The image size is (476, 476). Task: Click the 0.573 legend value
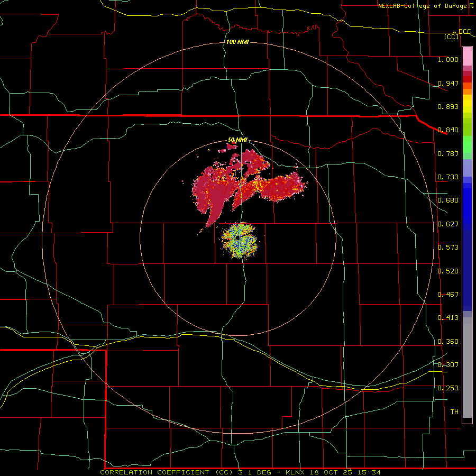(x=448, y=248)
